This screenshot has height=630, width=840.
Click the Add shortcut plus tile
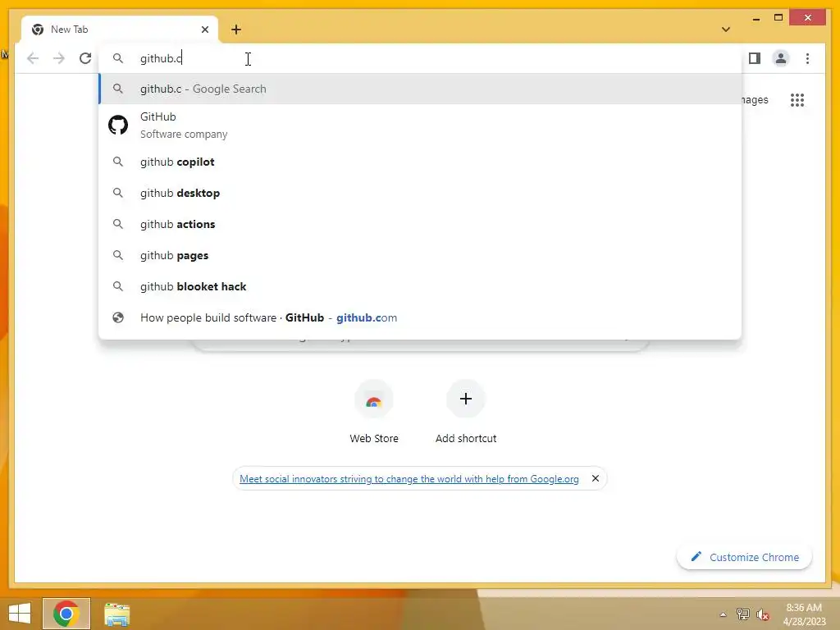[466, 412]
